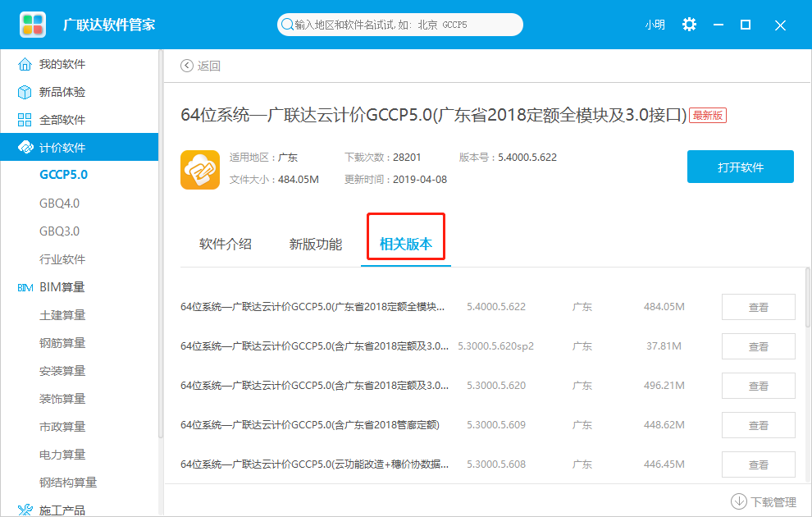The height and width of the screenshot is (517, 812).
Task: Click the 下载次数 28201 text
Action: click(x=383, y=158)
